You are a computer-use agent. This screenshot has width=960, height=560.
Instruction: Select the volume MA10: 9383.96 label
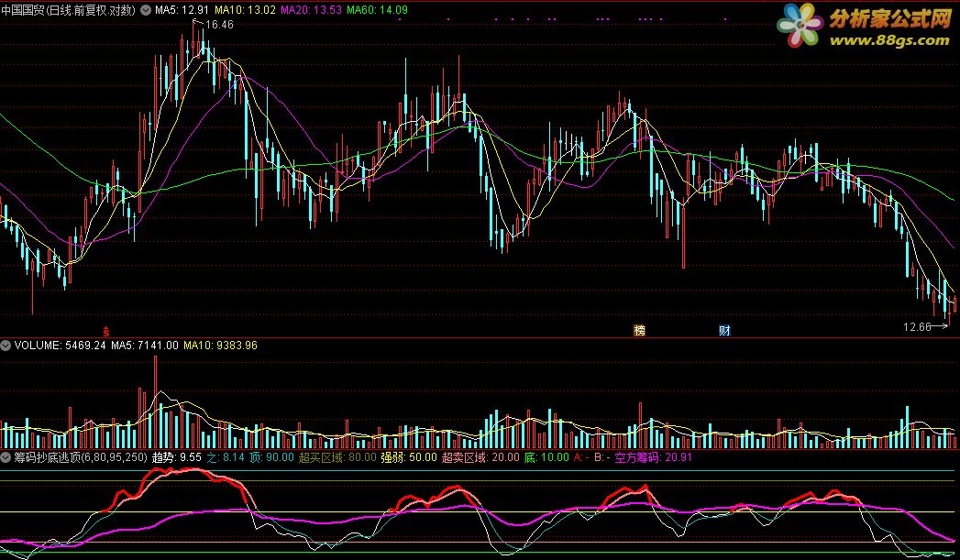[x=220, y=346]
